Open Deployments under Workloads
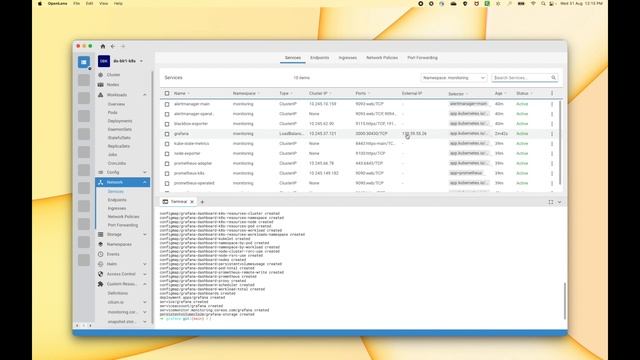 (120, 121)
